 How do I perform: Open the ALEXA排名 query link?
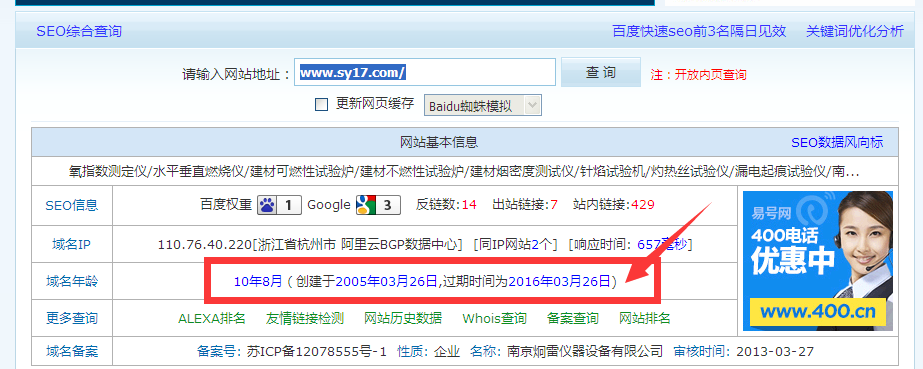[212, 318]
